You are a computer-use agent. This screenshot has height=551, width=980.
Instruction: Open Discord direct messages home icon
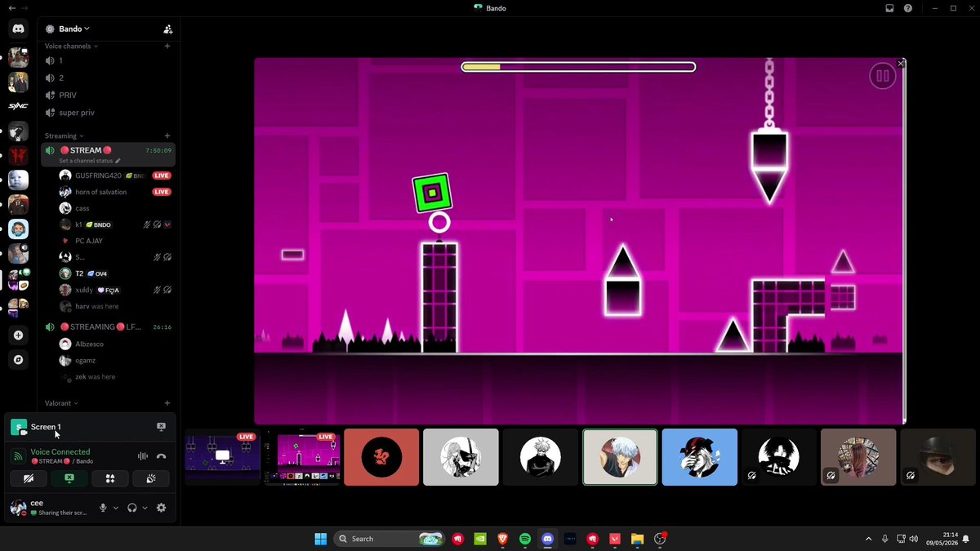pyautogui.click(x=18, y=29)
